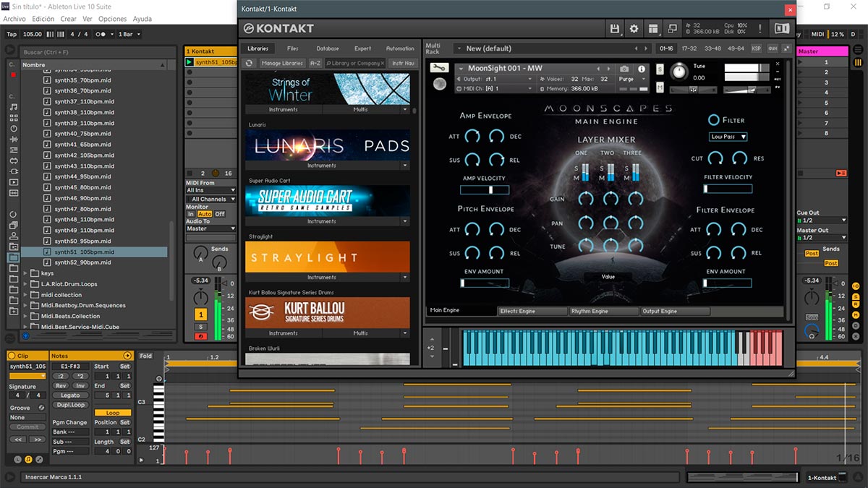Click the Kontakt Tune knob
This screenshot has width=868, height=488.
(x=678, y=72)
